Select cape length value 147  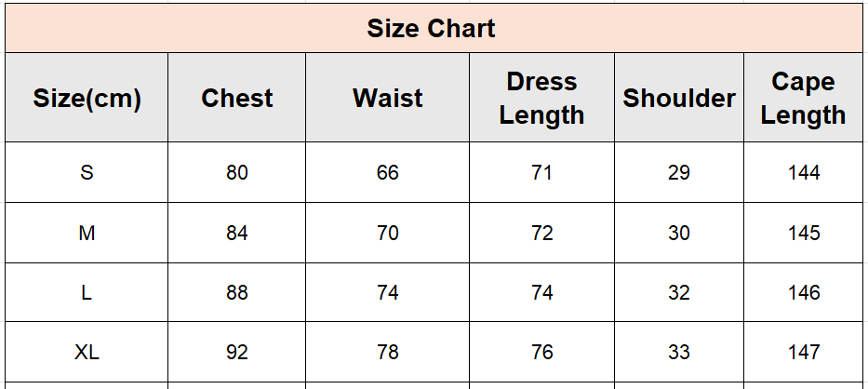tap(803, 352)
